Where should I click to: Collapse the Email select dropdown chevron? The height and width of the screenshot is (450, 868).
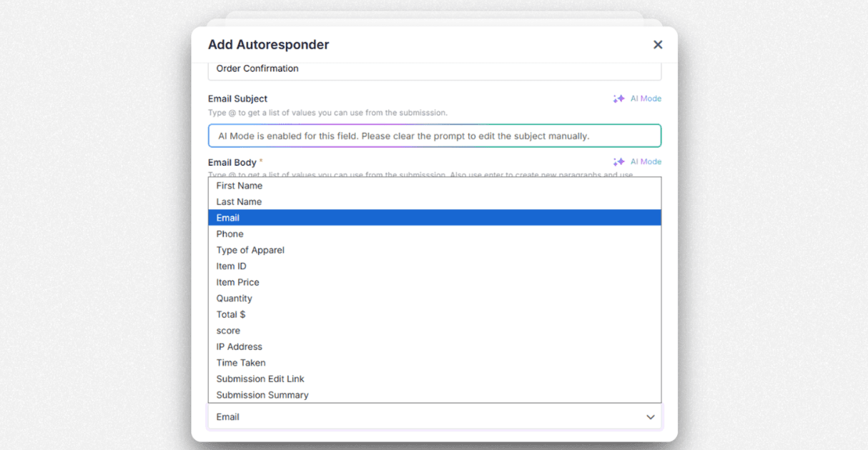pos(650,417)
